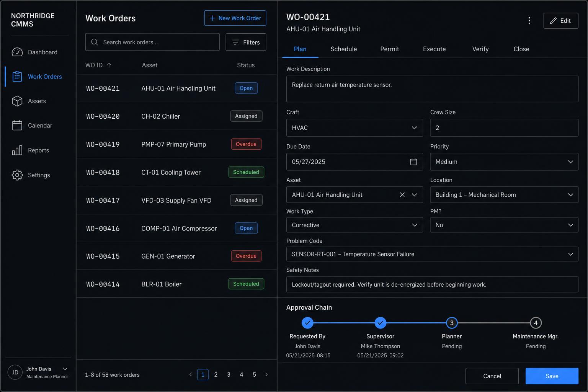
Task: Click Overdue status of GEN-01 Generator
Action: [x=246, y=256]
